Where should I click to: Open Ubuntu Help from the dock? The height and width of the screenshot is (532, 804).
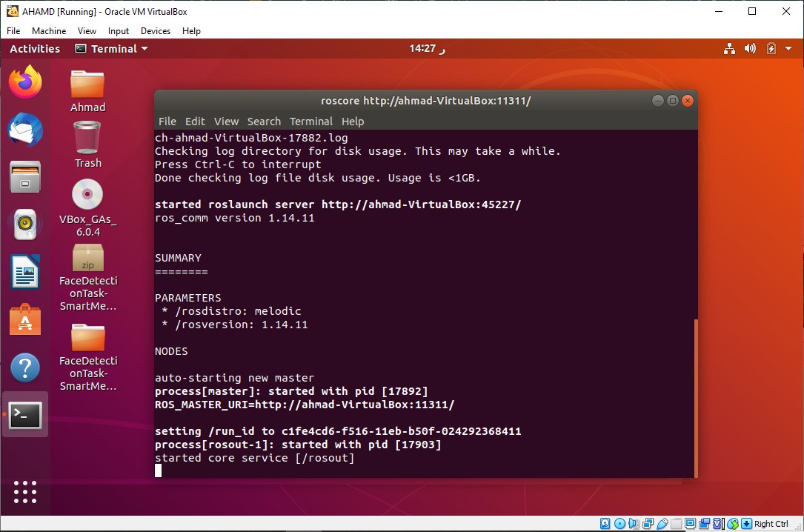click(x=25, y=368)
